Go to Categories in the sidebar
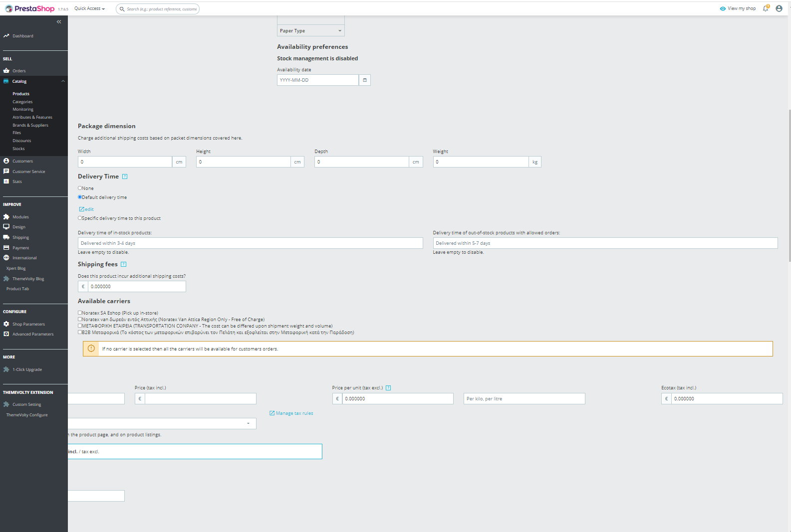The image size is (791, 532). (22, 102)
